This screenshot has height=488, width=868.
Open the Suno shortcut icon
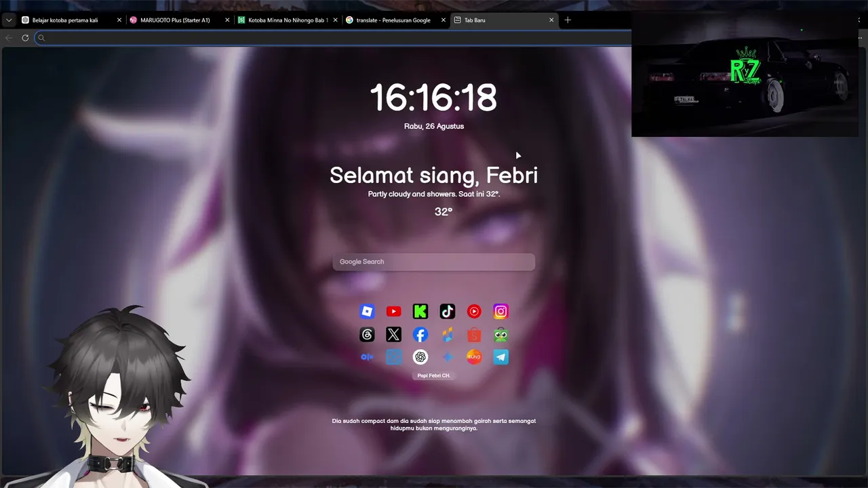pyautogui.click(x=474, y=357)
